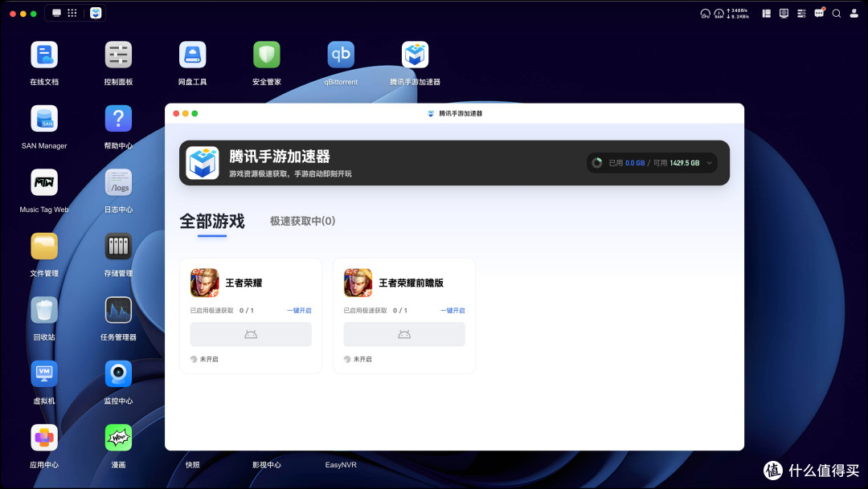868x489 pixels.
Task: Click the running 腾讯手游加速器 taskbar icon
Action: coord(96,13)
